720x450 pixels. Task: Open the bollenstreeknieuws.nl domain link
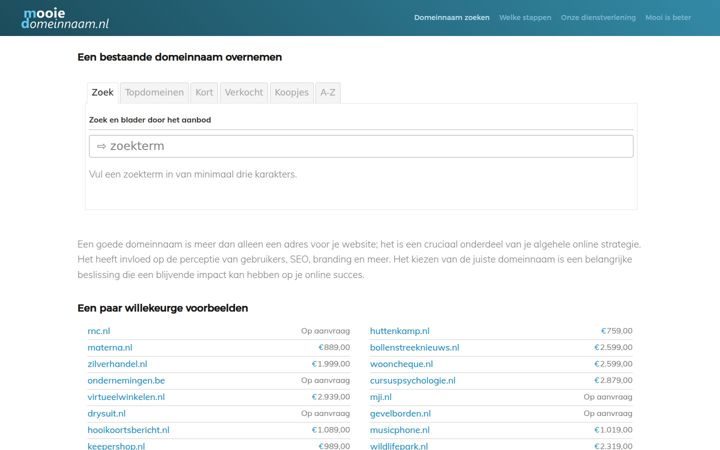point(414,348)
